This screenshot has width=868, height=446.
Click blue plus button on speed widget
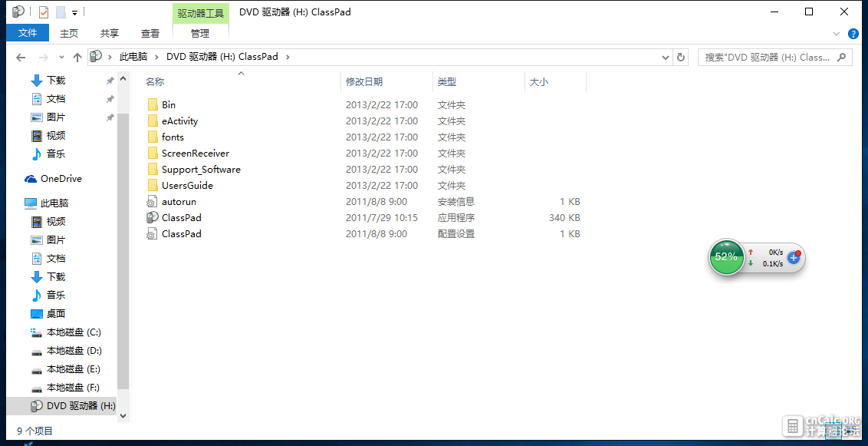794,257
